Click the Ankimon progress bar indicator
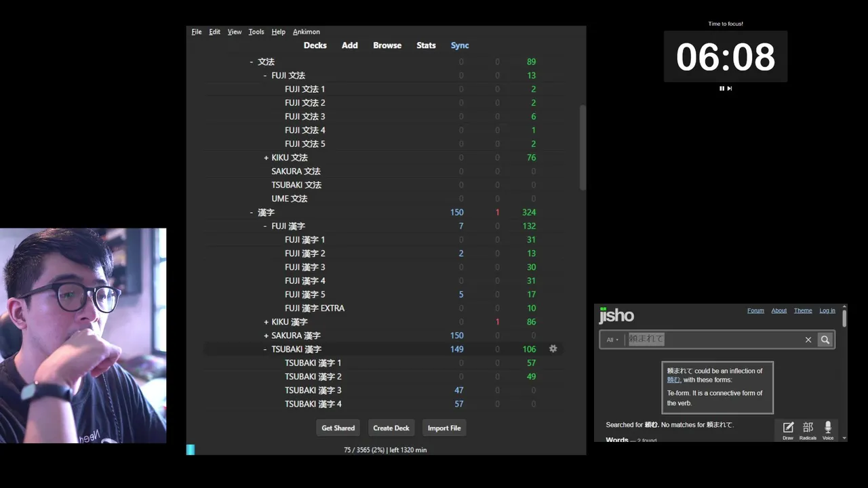Viewport: 868px width, 488px height. 191,449
